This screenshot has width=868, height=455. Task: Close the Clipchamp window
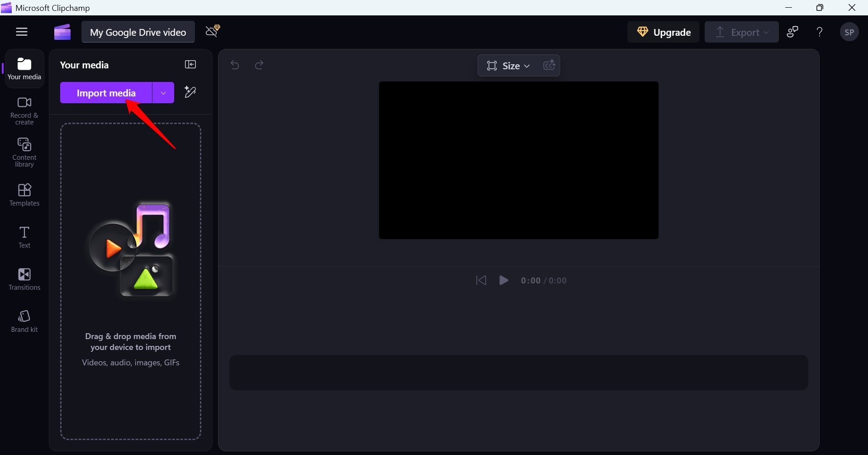point(852,8)
